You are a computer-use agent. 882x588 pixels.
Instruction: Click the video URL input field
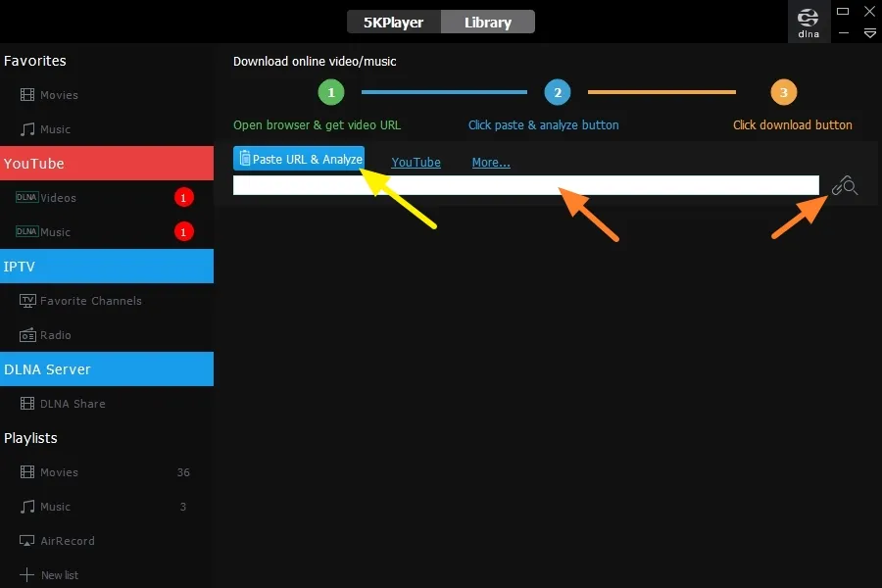click(525, 185)
